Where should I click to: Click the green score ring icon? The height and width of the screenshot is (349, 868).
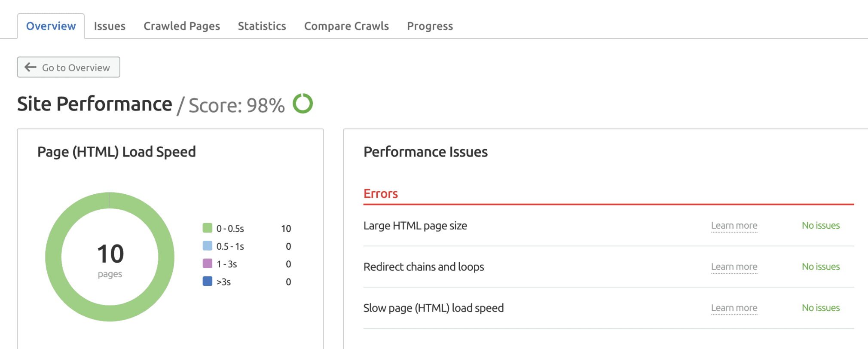303,103
